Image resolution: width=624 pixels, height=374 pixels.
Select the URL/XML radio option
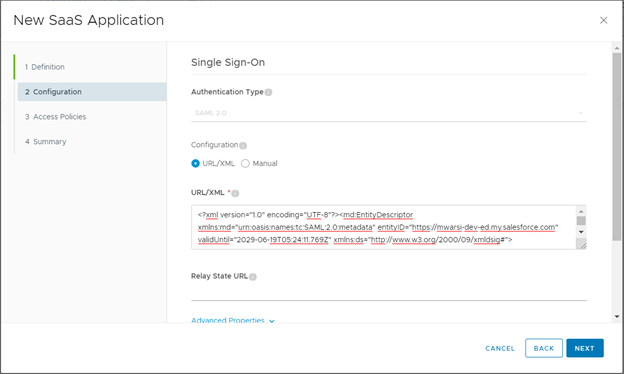pos(195,164)
